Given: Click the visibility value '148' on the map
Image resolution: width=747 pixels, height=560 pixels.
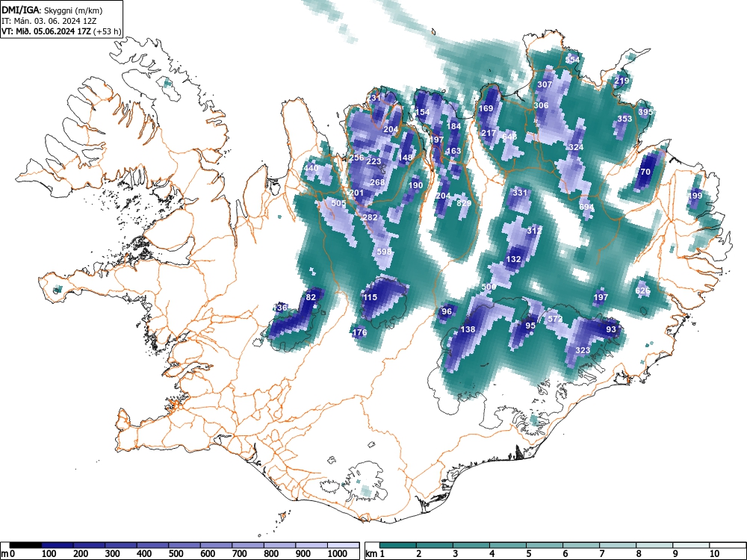Looking at the screenshot, I should coord(406,158).
